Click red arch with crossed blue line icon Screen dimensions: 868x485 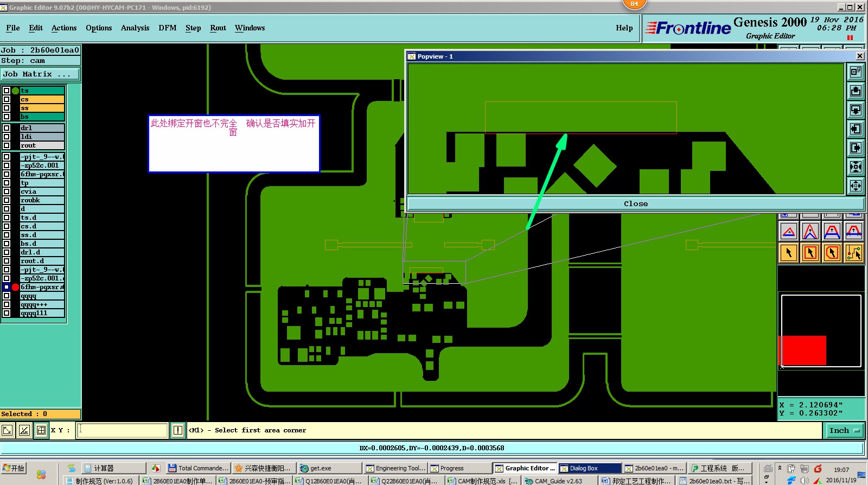pos(854,232)
